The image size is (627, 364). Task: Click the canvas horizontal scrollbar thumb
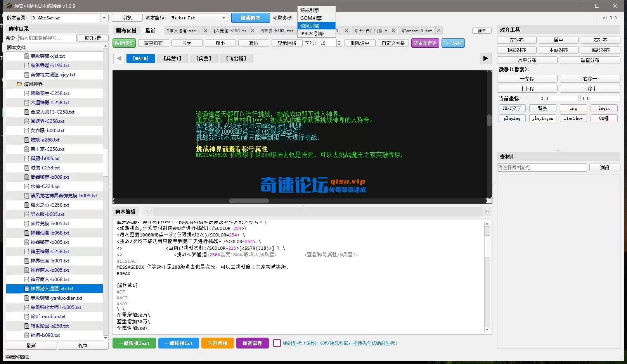249,201
